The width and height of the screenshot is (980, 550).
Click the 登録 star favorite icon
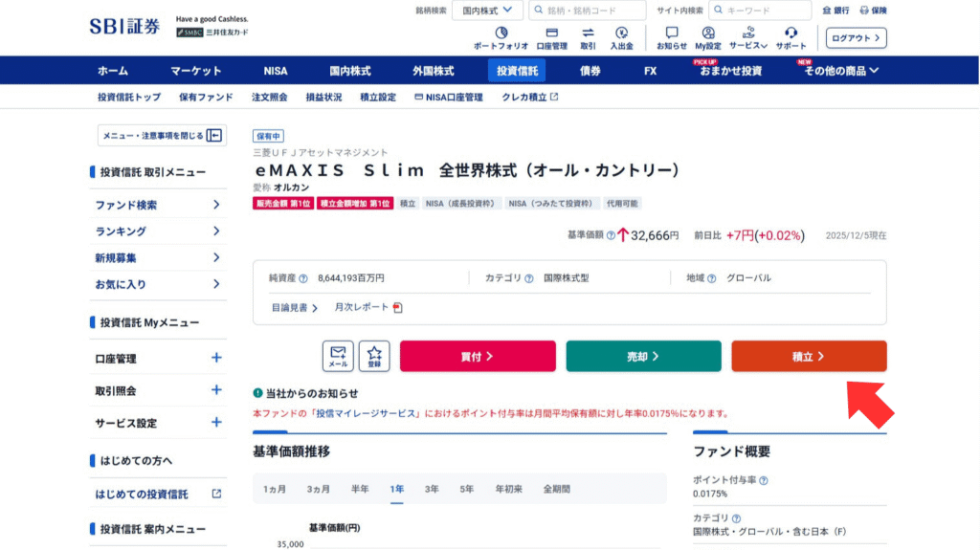[374, 356]
